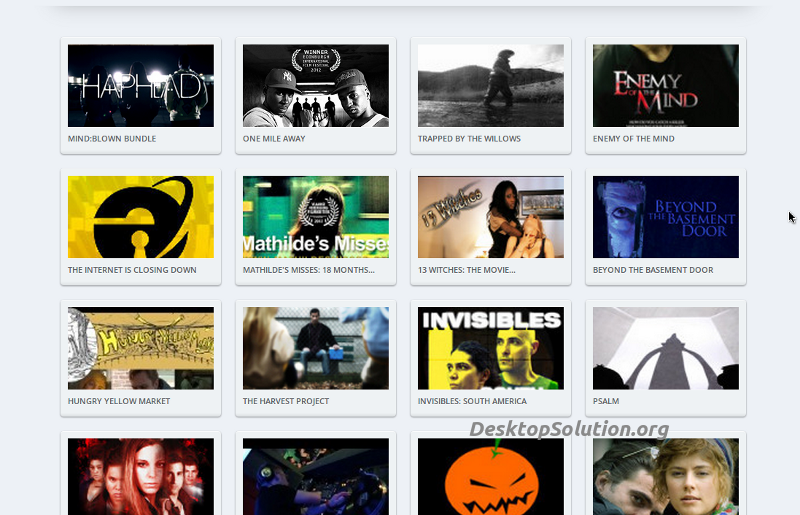The height and width of the screenshot is (515, 800).
Task: Click the ENEMY OF THE MIND title
Action: click(x=634, y=138)
